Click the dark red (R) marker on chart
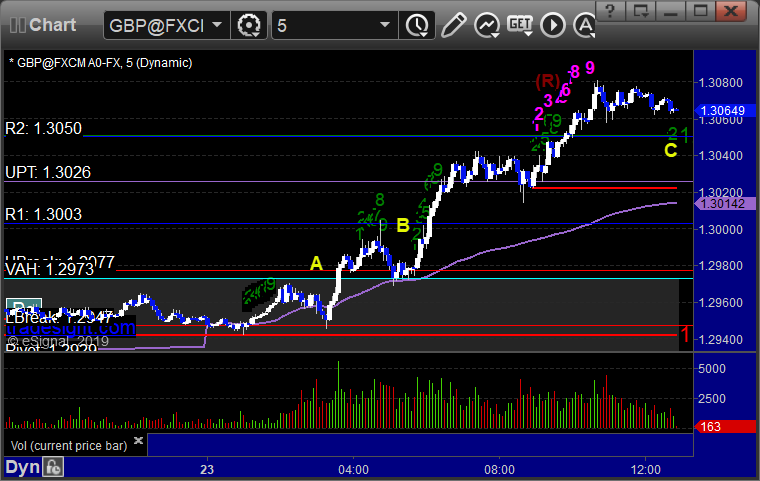The height and width of the screenshot is (481, 760). pos(548,80)
